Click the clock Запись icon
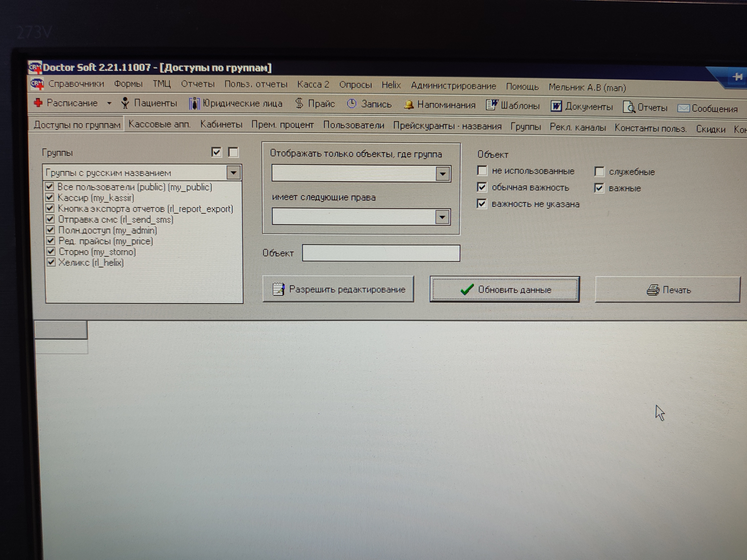747x560 pixels. [x=351, y=104]
